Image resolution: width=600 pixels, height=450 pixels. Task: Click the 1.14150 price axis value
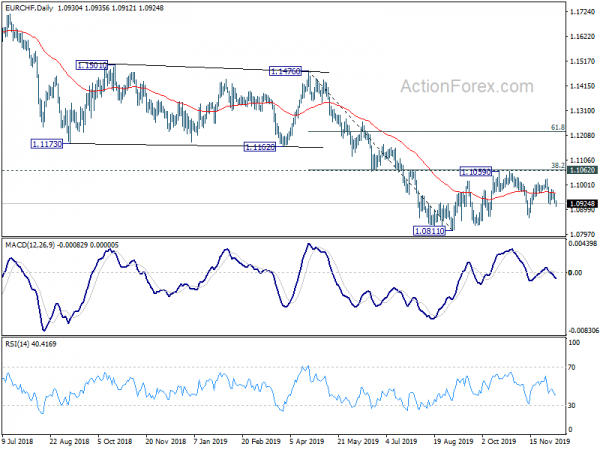pyautogui.click(x=582, y=86)
